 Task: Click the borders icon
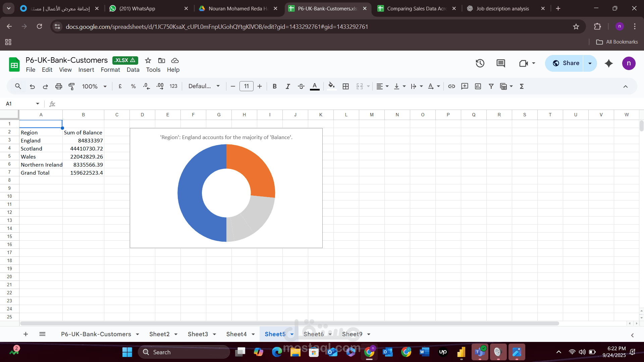(346, 86)
